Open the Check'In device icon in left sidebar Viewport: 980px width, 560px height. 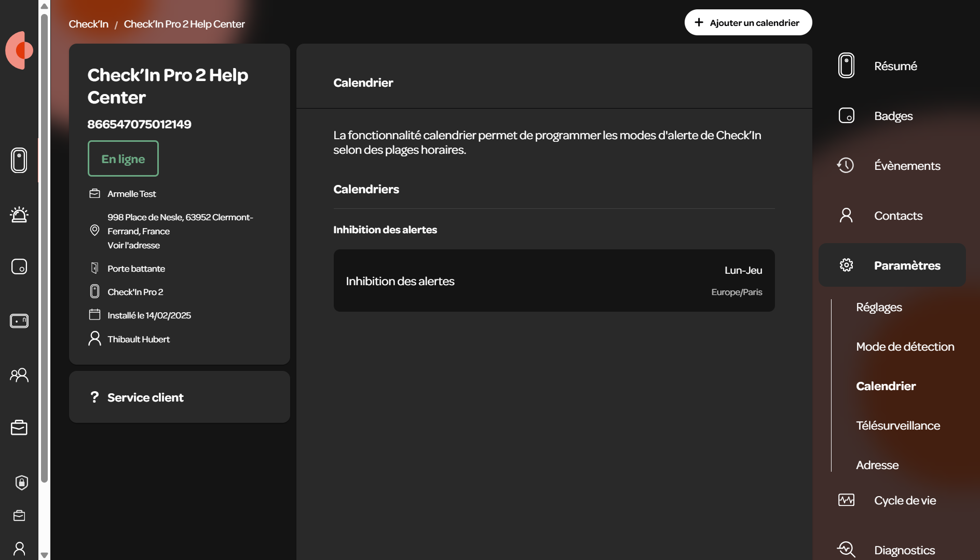coord(19,160)
